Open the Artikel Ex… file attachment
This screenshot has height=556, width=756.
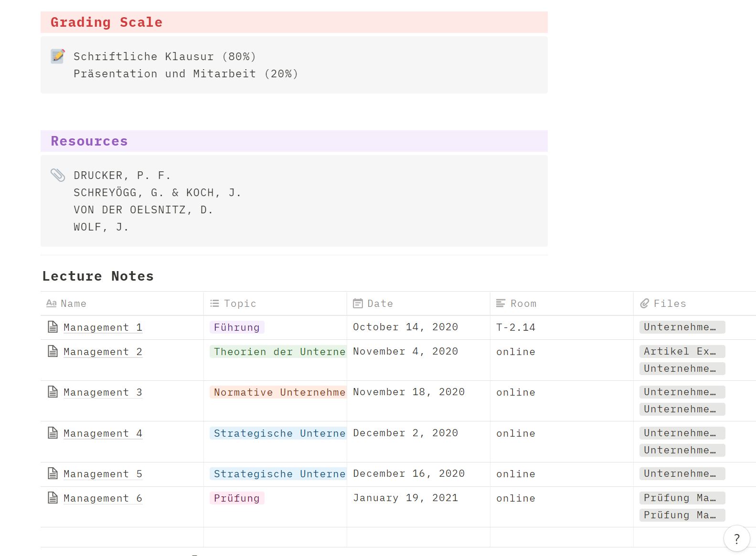click(681, 351)
